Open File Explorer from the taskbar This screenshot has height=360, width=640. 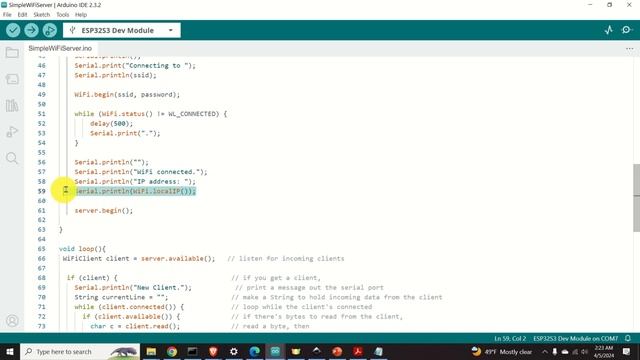151,351
